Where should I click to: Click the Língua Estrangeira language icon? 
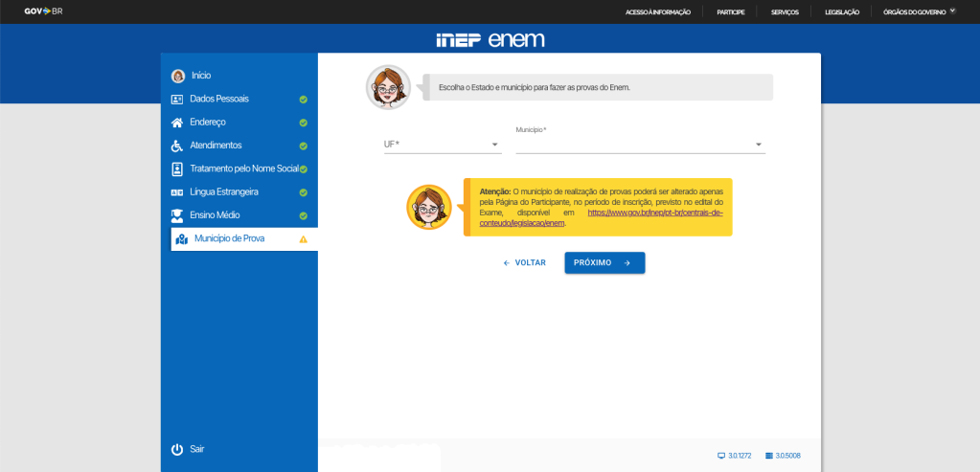point(177,192)
